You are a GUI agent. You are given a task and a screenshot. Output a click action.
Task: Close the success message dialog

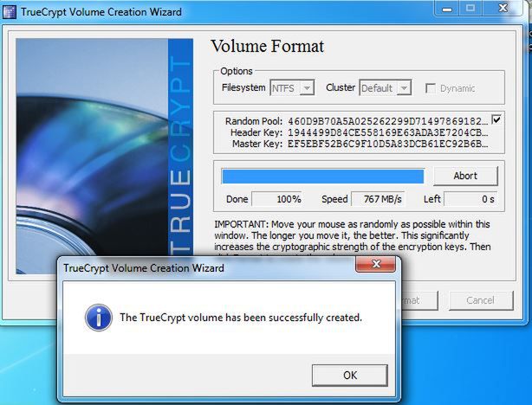(x=375, y=264)
